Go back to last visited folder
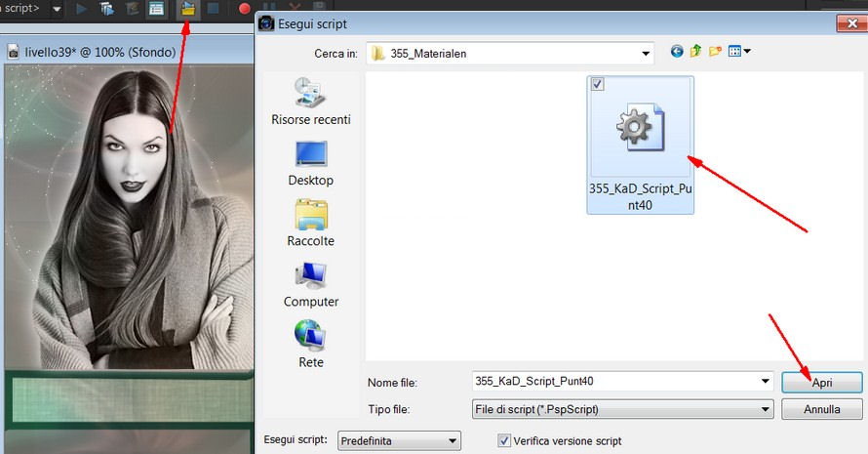868x454 pixels. [677, 52]
